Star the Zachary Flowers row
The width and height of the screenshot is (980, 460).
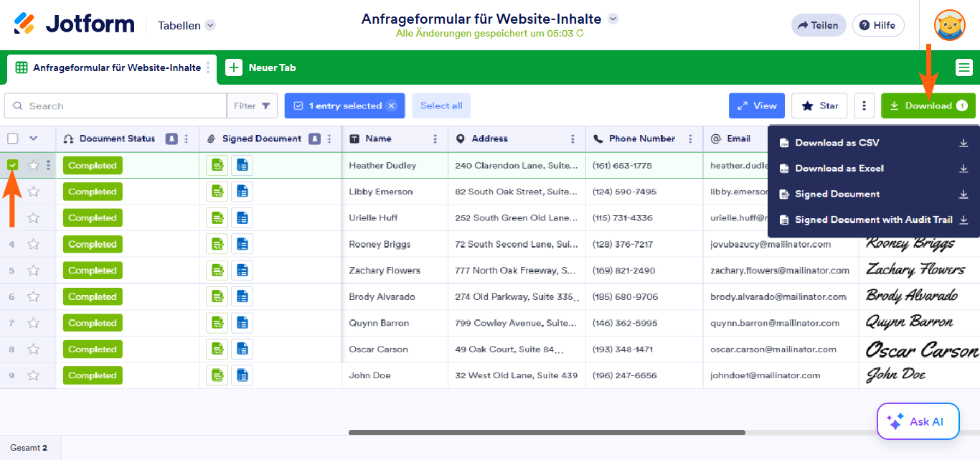click(33, 271)
